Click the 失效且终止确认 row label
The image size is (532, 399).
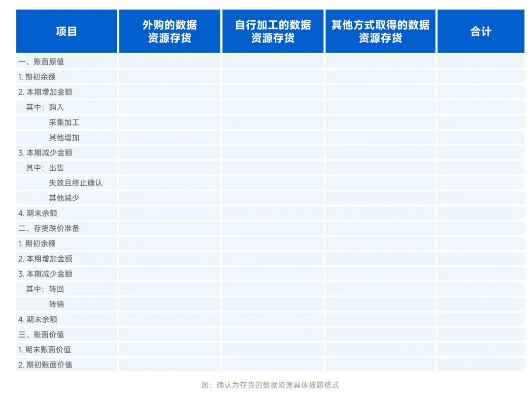click(x=75, y=183)
